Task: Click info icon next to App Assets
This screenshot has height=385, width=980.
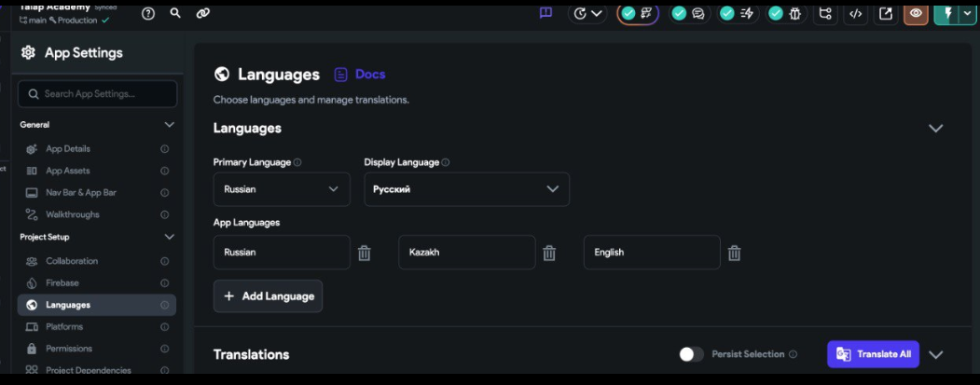Action: click(x=165, y=171)
